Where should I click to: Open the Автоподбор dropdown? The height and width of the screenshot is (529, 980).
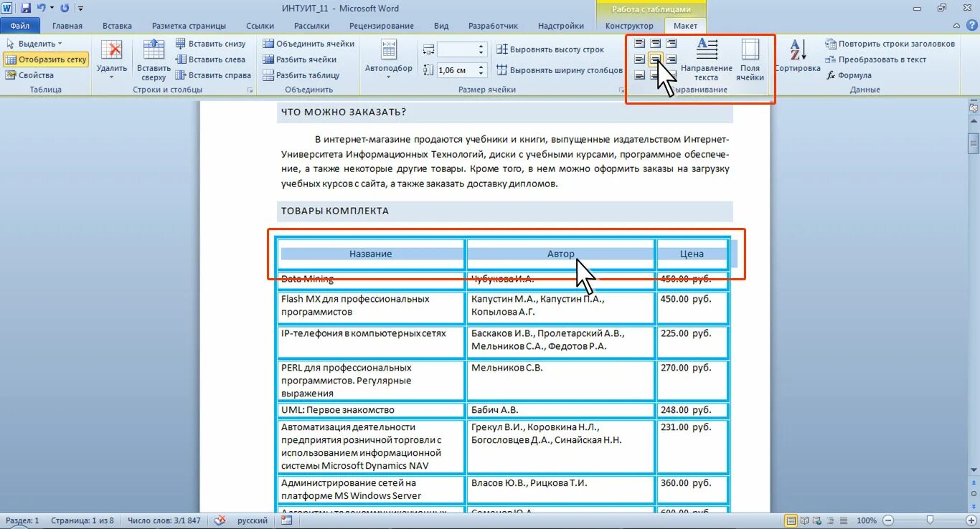coord(389,59)
